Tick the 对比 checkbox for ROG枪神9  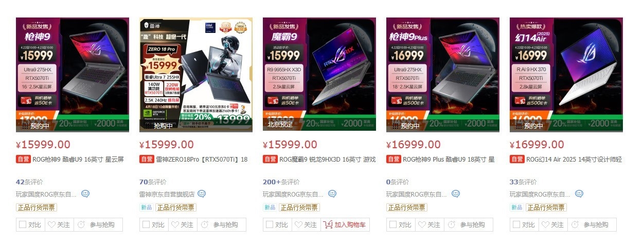pyautogui.click(x=22, y=225)
